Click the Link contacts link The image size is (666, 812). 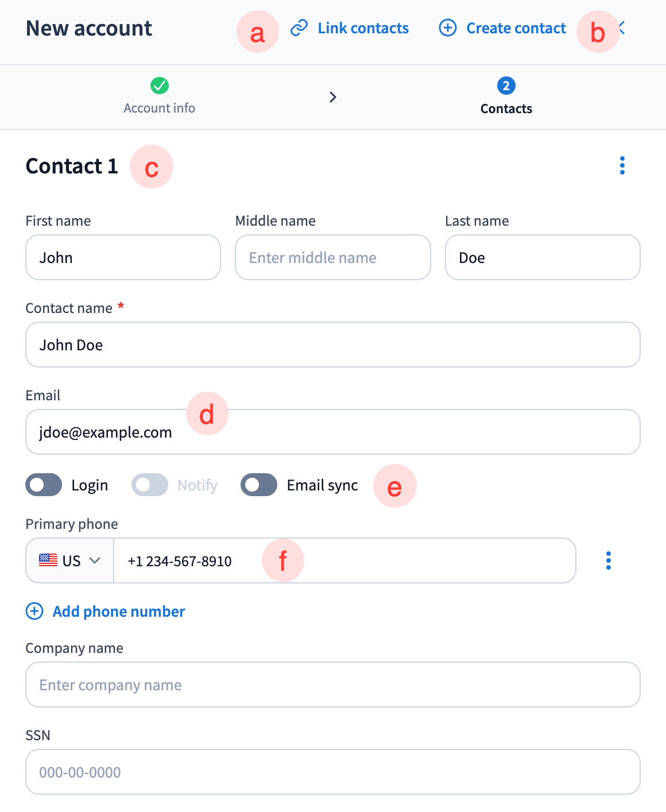tap(363, 28)
